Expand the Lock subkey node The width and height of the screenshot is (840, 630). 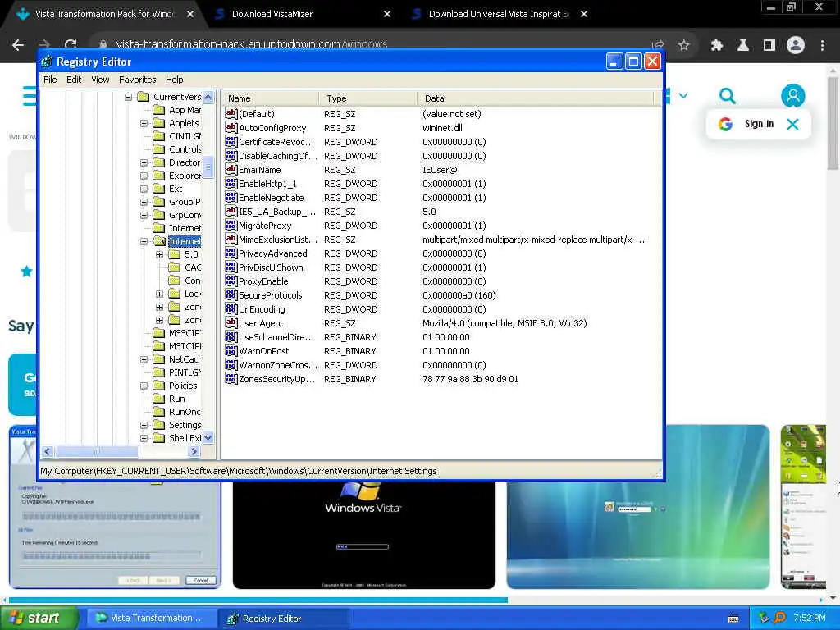coord(159,294)
